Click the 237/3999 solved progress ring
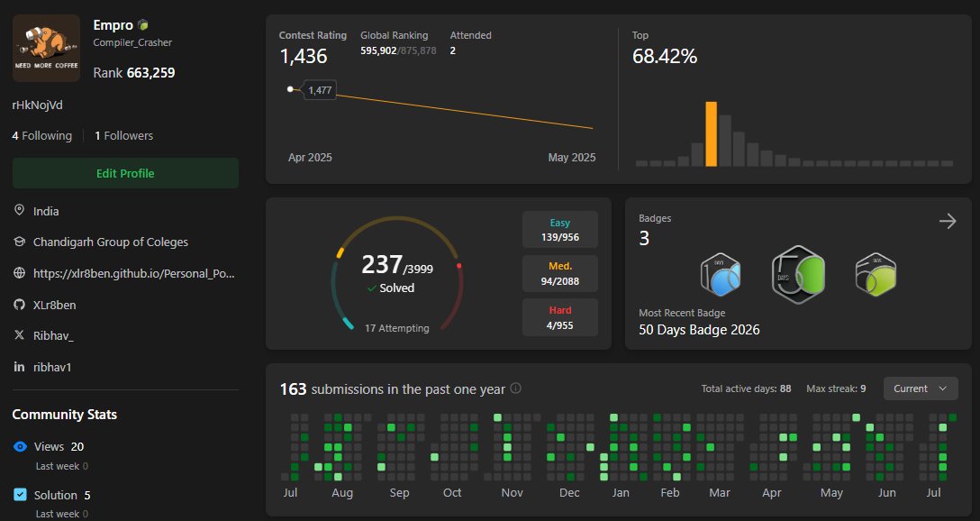980x521 pixels. tap(397, 273)
